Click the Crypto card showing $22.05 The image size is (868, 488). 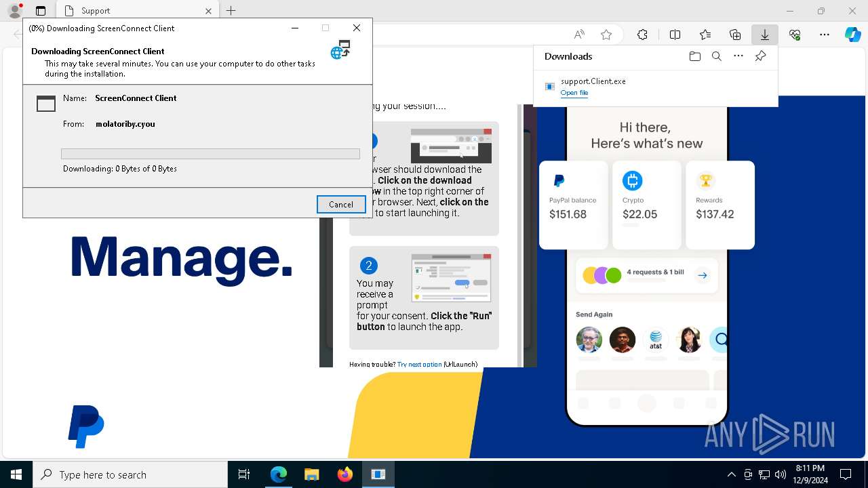click(x=647, y=205)
